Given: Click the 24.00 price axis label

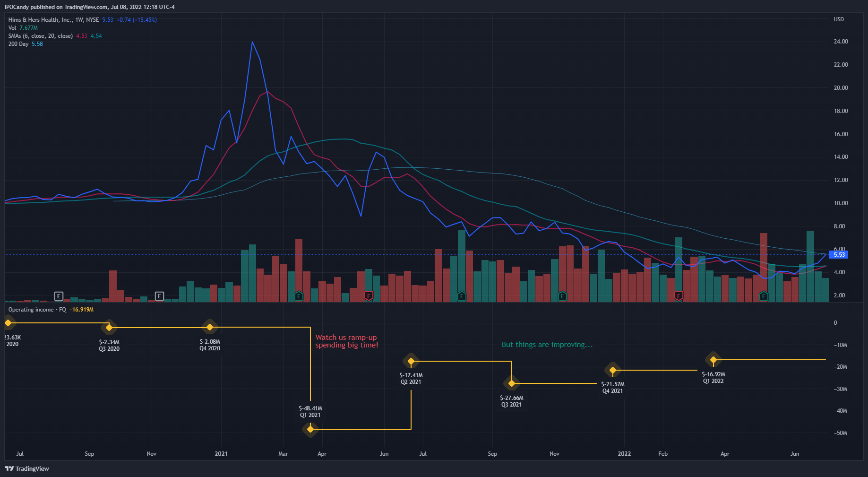Looking at the screenshot, I should pos(841,42).
